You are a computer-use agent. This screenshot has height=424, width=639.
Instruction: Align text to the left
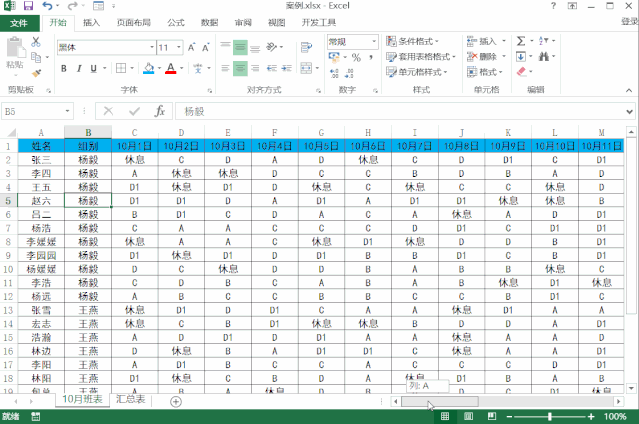click(x=225, y=68)
